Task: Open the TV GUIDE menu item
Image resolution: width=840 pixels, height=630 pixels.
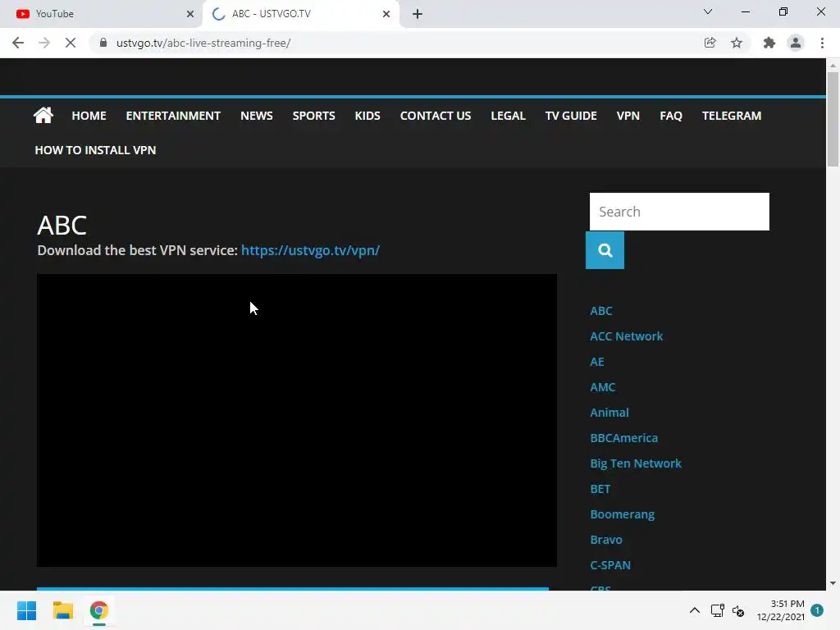Action: 571,116
